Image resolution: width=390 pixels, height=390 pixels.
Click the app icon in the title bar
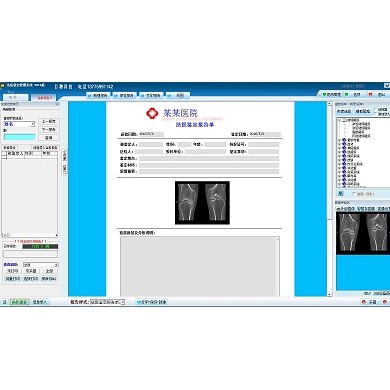click(x=2, y=85)
